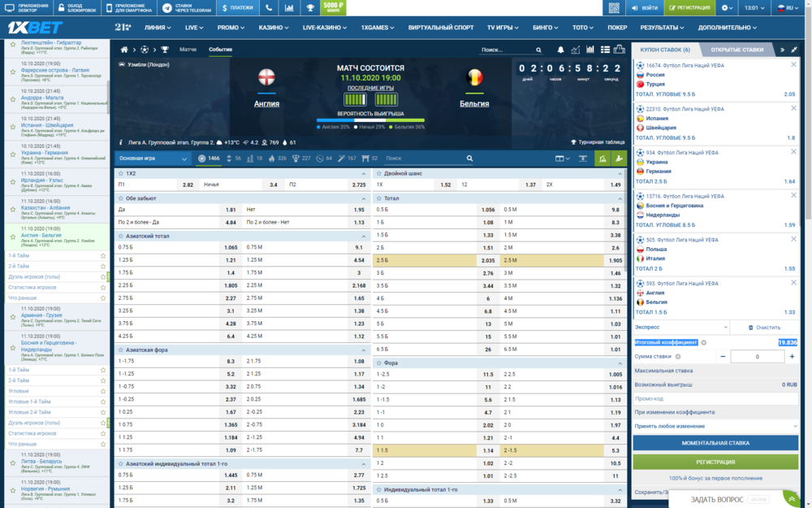
Task: Open the column layout dropdown
Action: pos(562,158)
